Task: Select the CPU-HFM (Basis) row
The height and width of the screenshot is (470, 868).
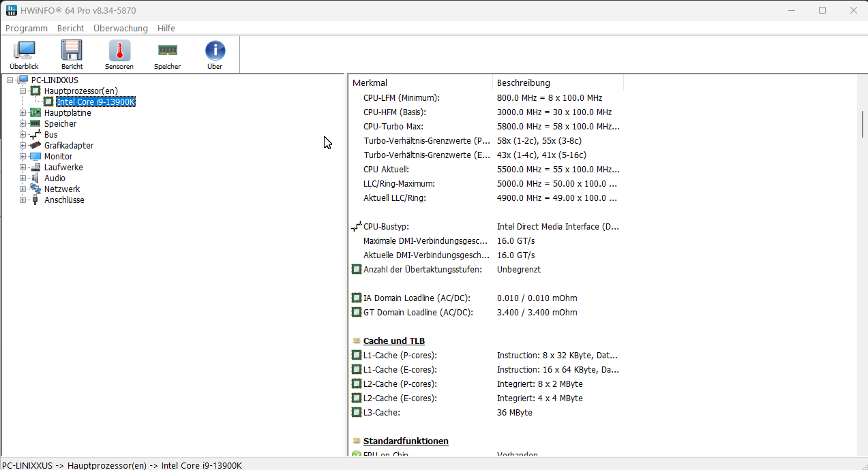Action: point(486,112)
